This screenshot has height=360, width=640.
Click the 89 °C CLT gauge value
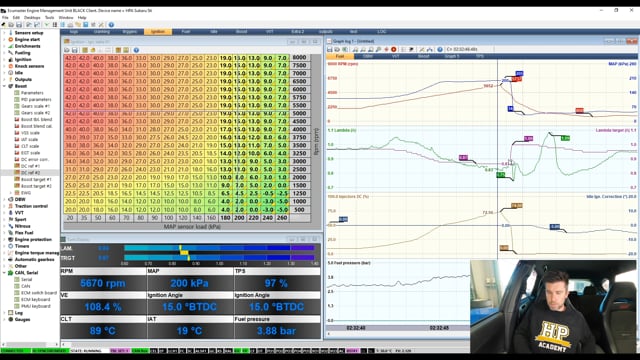pyautogui.click(x=103, y=331)
